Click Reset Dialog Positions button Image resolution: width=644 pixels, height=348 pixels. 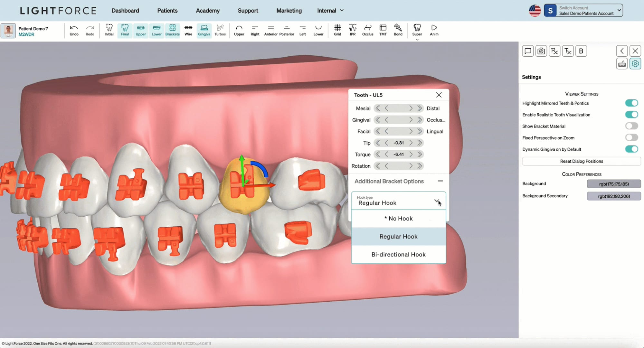[x=582, y=161]
